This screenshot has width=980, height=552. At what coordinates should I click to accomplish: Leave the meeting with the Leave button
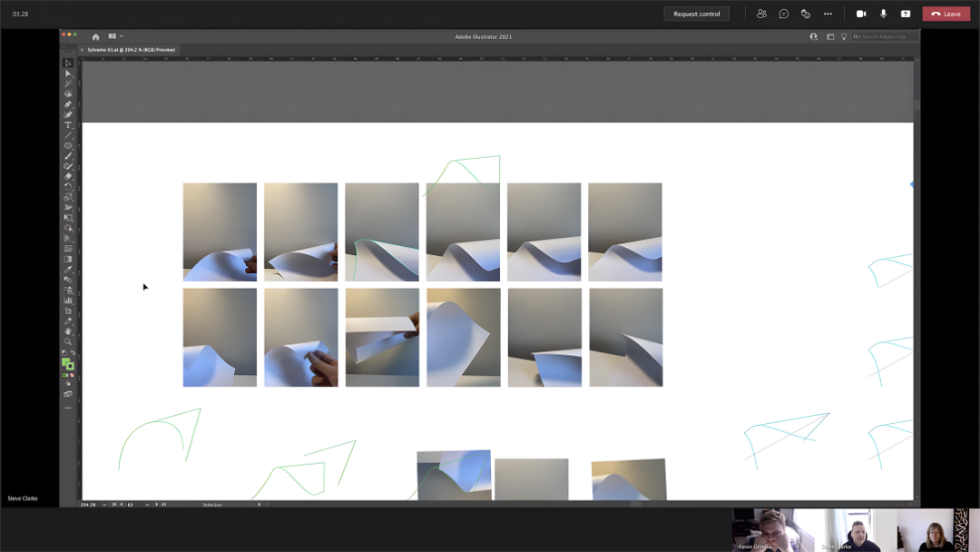pyautogui.click(x=946, y=14)
